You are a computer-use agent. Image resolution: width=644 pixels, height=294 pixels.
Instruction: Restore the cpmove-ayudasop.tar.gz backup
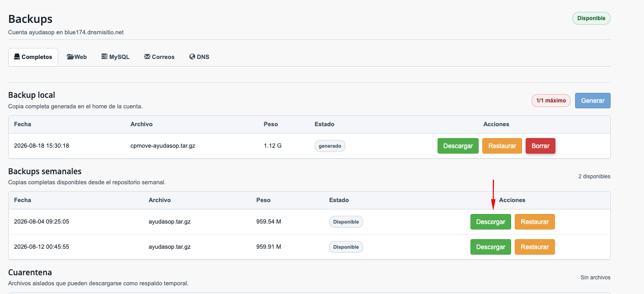point(502,146)
